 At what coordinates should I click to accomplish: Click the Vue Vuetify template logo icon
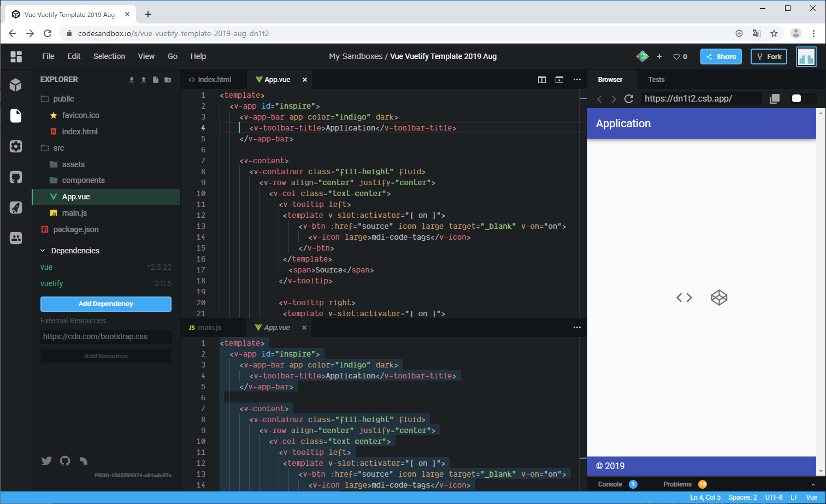642,56
